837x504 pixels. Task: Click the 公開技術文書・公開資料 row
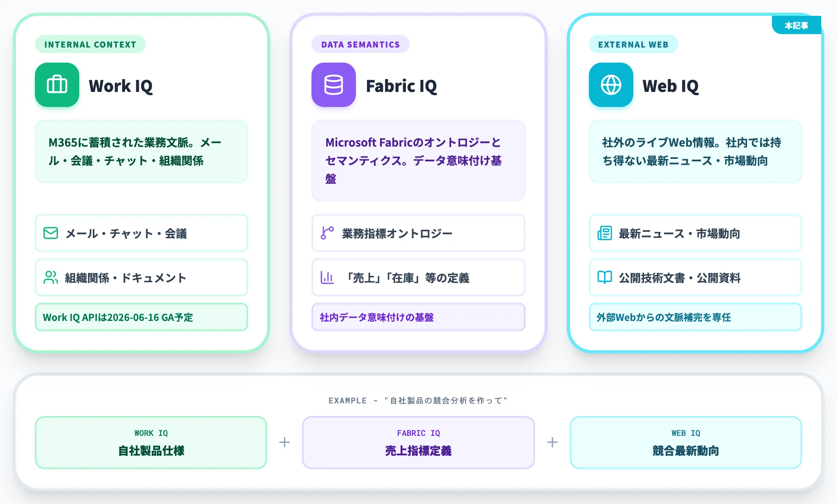(x=696, y=277)
